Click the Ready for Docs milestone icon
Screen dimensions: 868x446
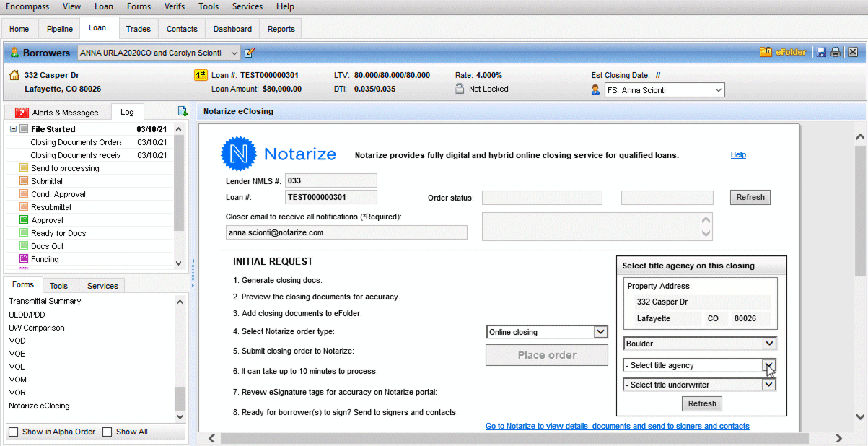point(24,233)
